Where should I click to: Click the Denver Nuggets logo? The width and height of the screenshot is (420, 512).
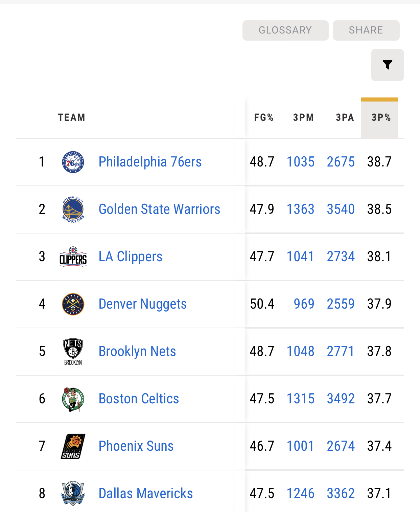[73, 304]
